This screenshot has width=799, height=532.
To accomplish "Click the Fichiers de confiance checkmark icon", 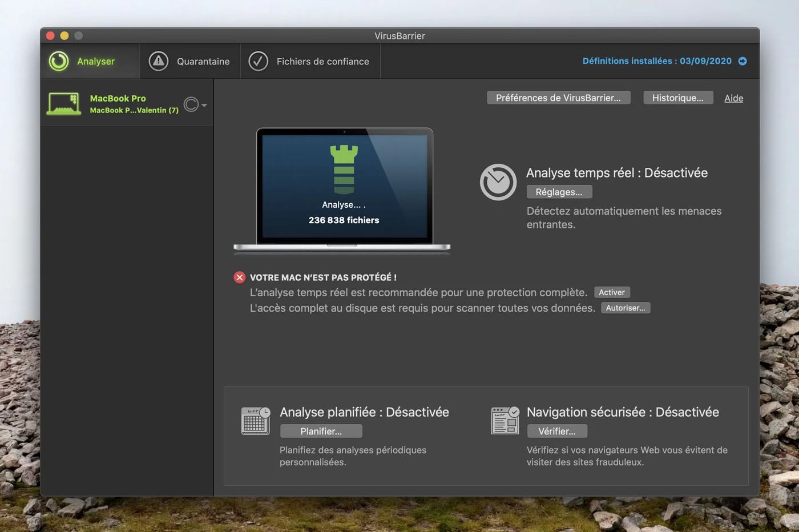I will pyautogui.click(x=258, y=61).
